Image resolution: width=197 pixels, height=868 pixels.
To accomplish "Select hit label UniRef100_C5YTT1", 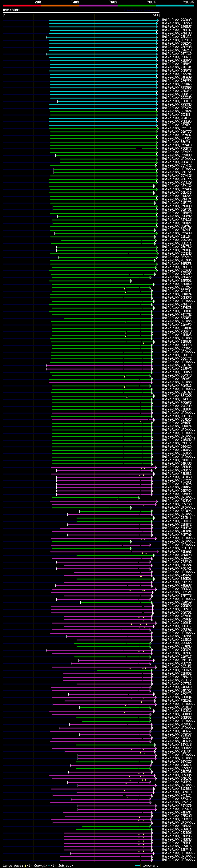I will tap(177, 128).
